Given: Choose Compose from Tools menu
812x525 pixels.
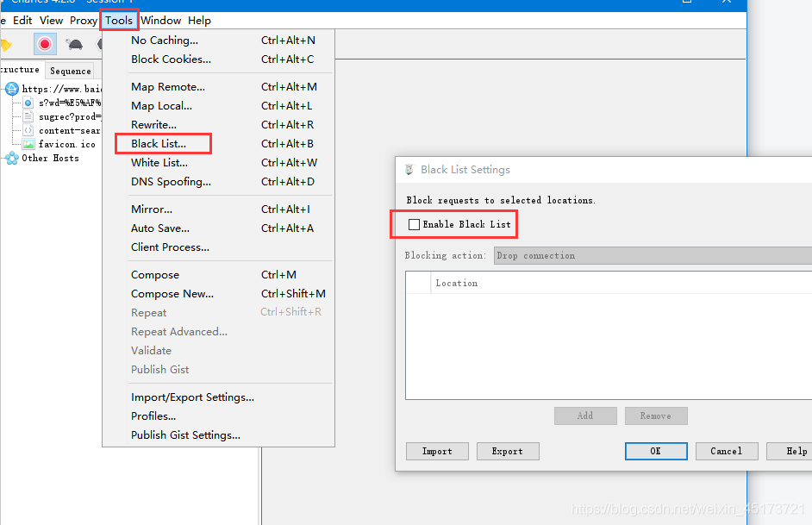Looking at the screenshot, I should coord(218,274).
